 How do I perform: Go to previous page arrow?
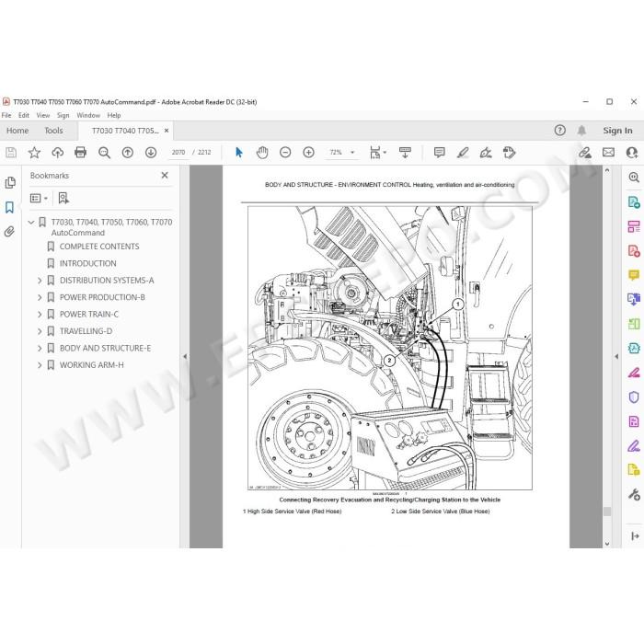pos(128,153)
